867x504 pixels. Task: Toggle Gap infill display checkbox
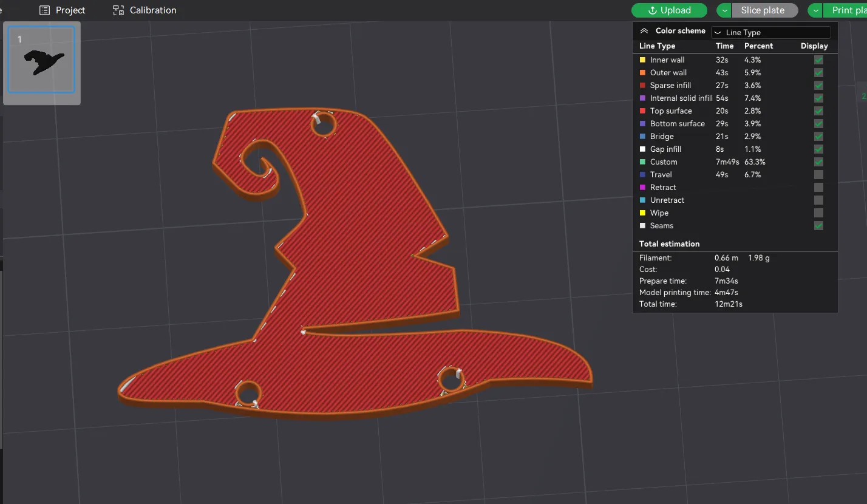pyautogui.click(x=818, y=149)
